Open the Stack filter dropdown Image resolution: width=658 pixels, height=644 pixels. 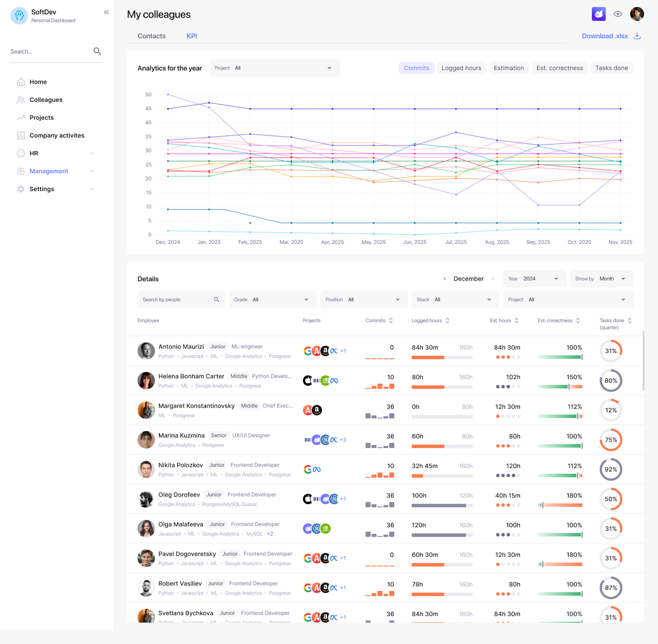(455, 299)
